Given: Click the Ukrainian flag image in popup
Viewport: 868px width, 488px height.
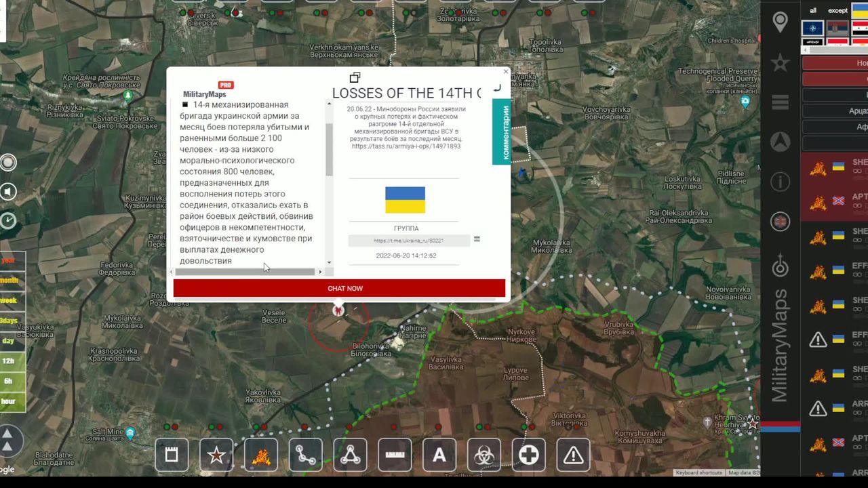Looking at the screenshot, I should pos(405,200).
